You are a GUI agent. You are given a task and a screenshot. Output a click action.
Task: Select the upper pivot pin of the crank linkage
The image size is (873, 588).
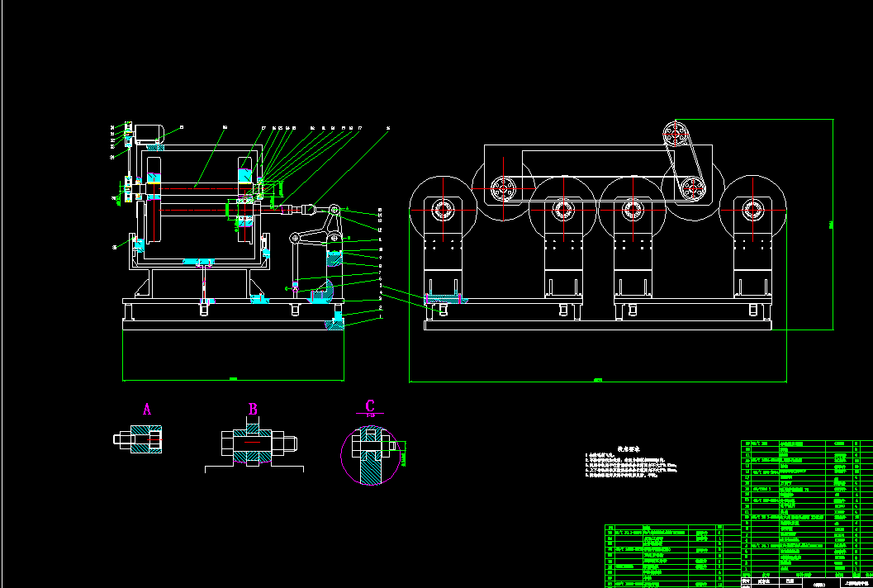pos(334,210)
